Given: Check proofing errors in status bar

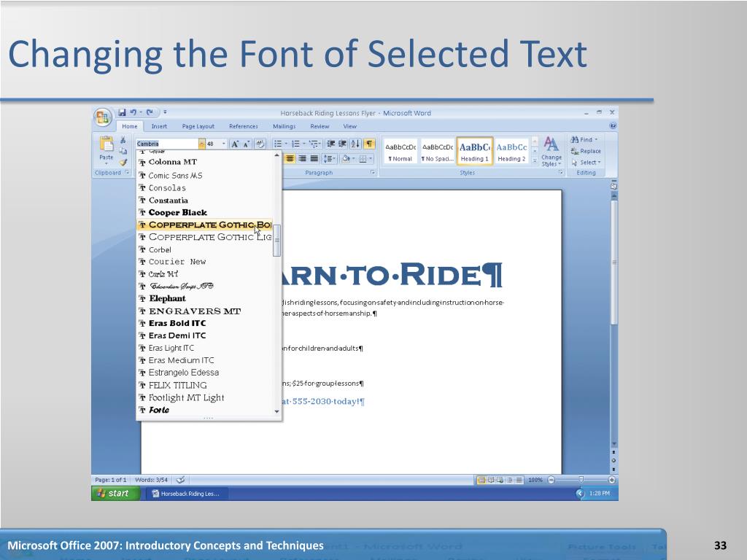Looking at the screenshot, I should (x=180, y=480).
